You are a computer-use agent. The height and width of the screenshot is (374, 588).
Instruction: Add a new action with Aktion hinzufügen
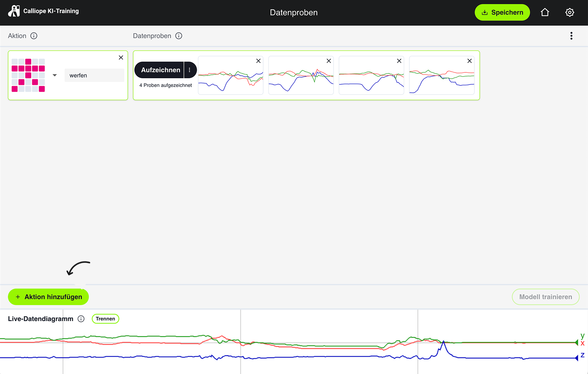[x=48, y=297]
